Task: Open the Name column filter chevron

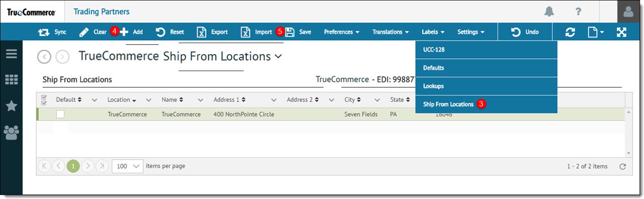Action: [x=200, y=100]
